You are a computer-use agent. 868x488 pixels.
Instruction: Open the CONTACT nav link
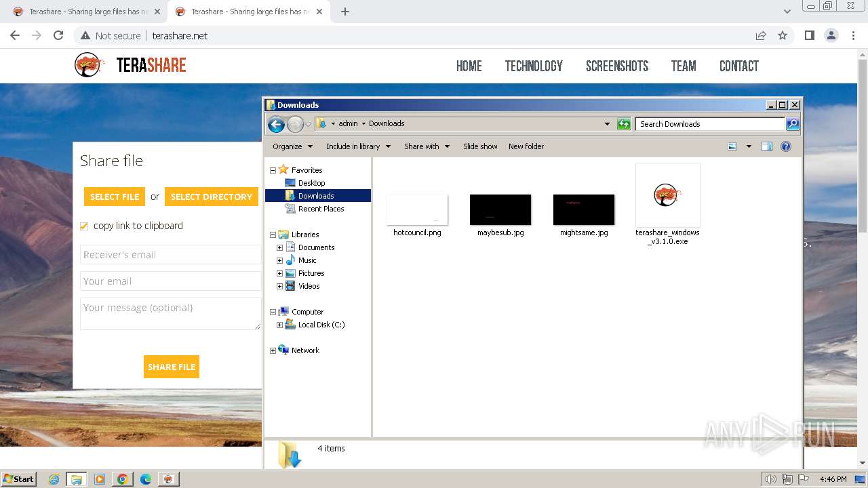point(739,66)
